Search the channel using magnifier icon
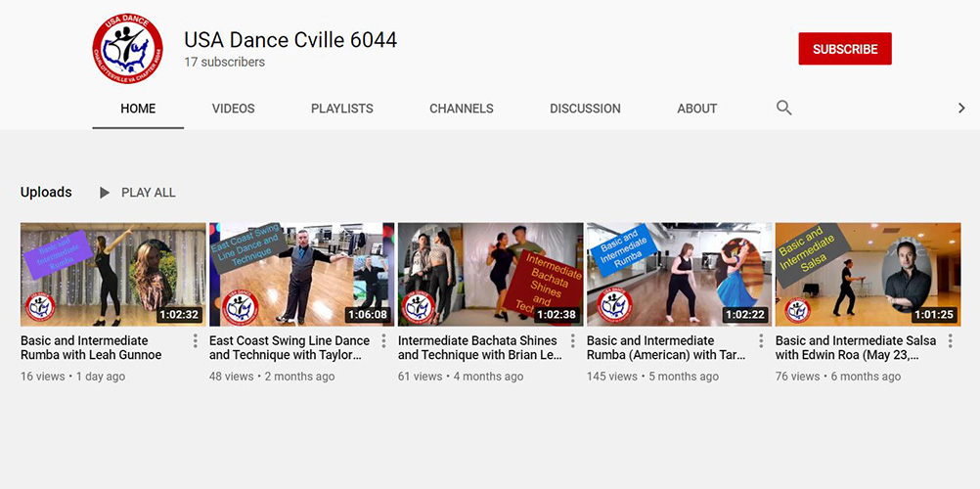 [783, 109]
